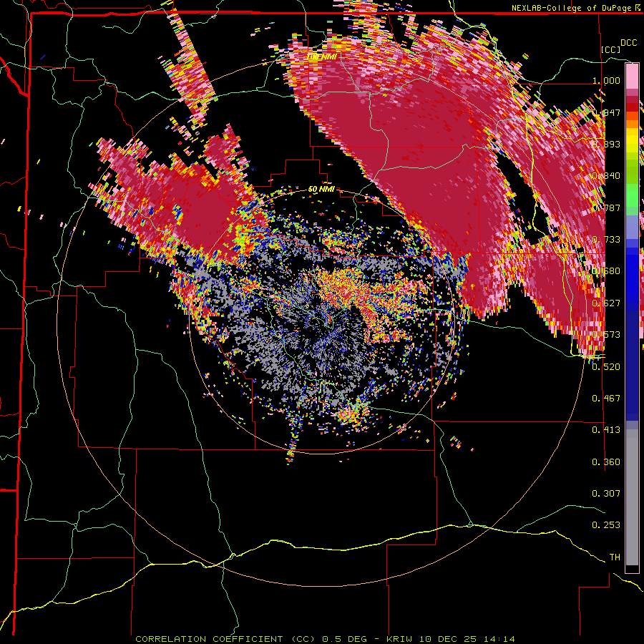Select the 0.733 legend value
Image resolution: width=644 pixels, height=644 pixels.
coord(606,239)
